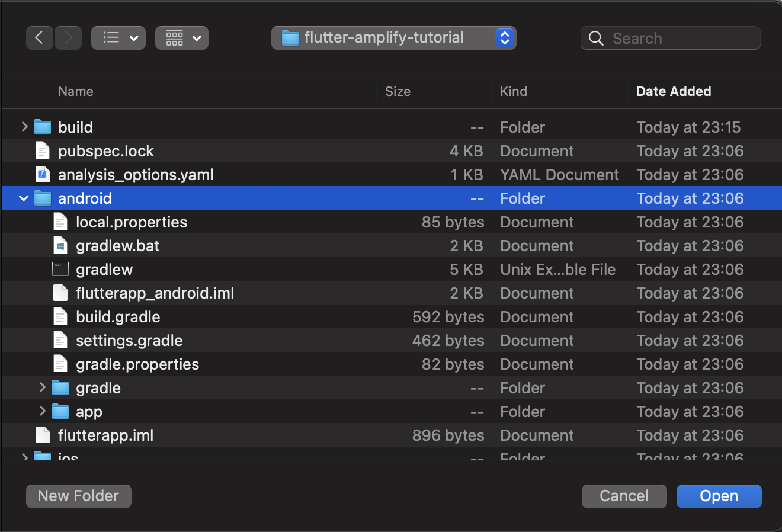The height and width of the screenshot is (532, 782).
Task: Expand the build folder disclosure arrow
Action: point(24,127)
